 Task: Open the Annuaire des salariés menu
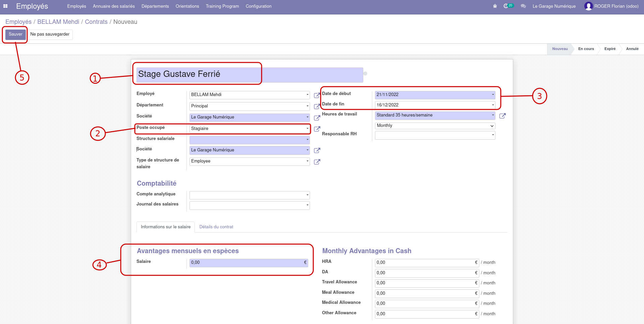pos(114,6)
